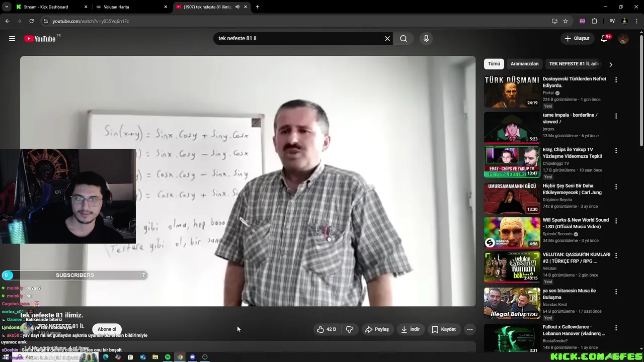Open the Fallout x Gallowdance title link

[574, 330]
